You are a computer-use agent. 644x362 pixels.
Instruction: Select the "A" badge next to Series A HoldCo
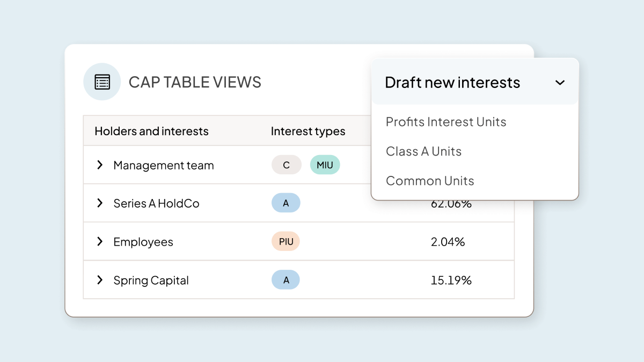click(x=286, y=203)
